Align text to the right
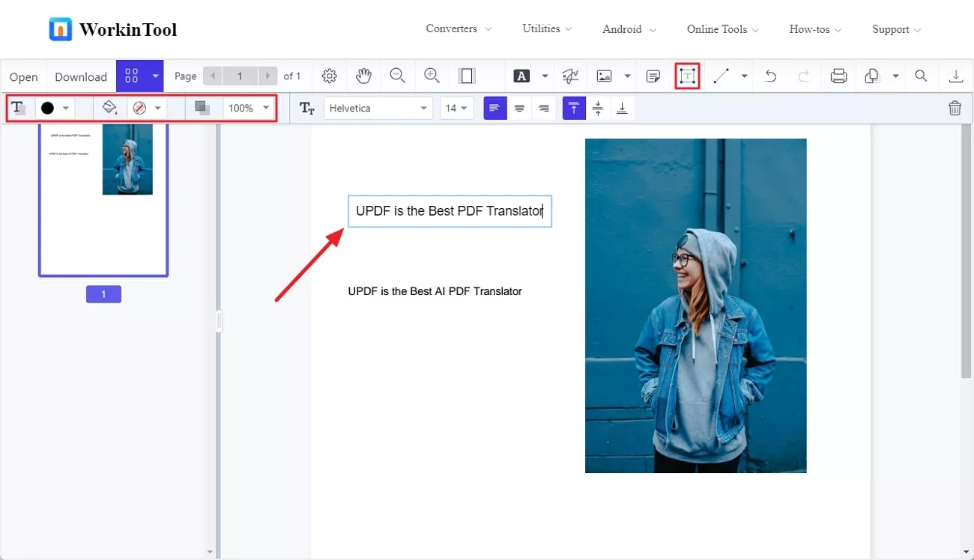Image resolution: width=974 pixels, height=560 pixels. pos(543,109)
